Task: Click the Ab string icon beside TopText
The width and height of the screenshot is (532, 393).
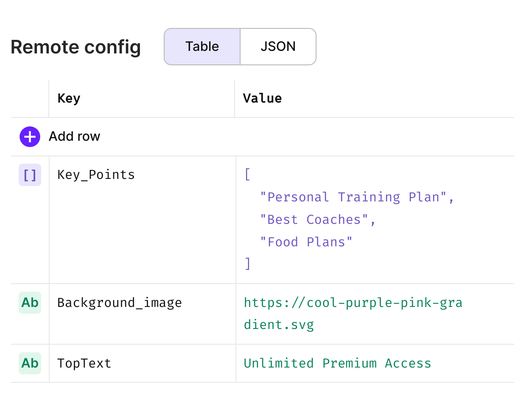Action: [x=30, y=363]
